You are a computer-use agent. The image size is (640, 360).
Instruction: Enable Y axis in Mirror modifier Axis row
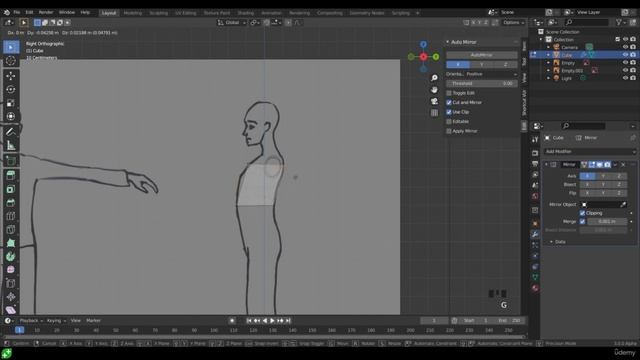click(x=603, y=176)
